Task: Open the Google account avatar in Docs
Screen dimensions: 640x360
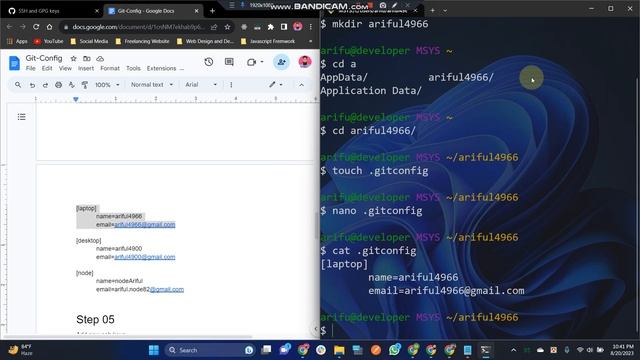Action: click(x=305, y=62)
